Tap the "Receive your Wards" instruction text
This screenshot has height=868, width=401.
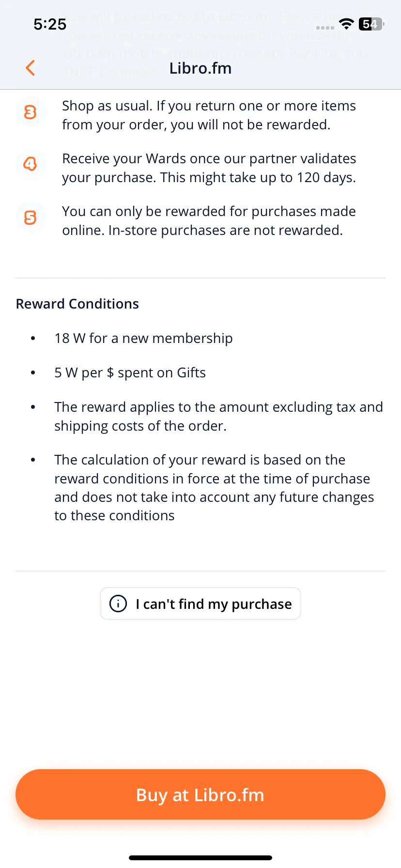209,168
